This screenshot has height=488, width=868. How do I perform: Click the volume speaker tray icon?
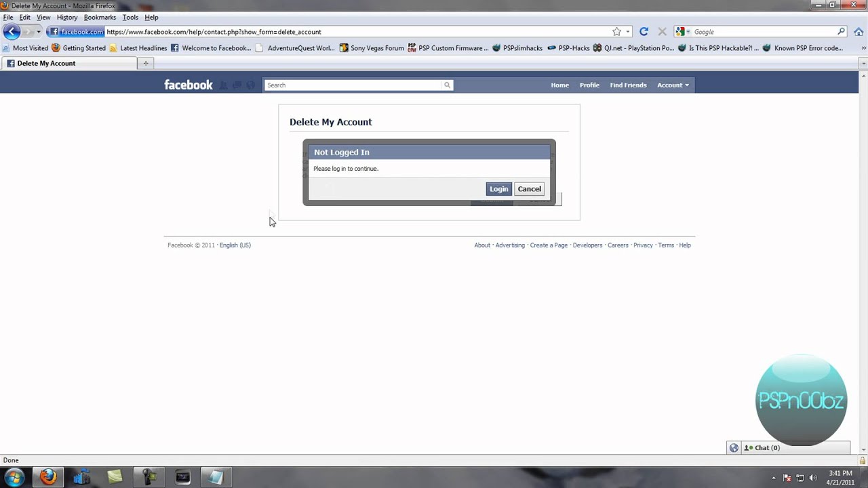[813, 478]
